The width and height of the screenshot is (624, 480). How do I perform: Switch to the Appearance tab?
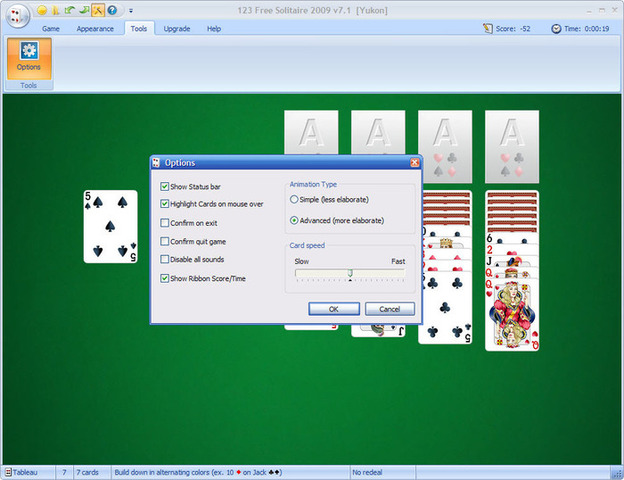(95, 29)
